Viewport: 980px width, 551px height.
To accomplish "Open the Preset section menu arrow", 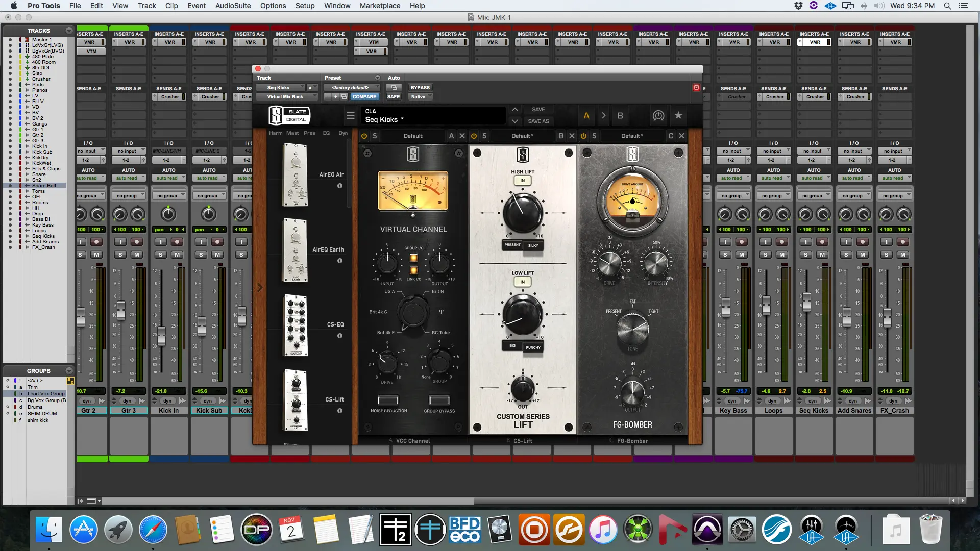I will click(378, 78).
